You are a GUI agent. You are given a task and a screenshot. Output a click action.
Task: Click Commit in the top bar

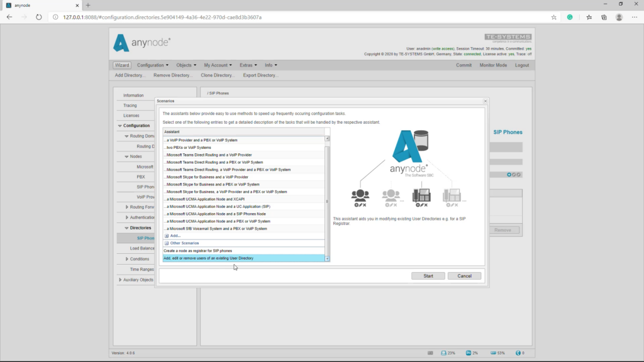point(464,65)
